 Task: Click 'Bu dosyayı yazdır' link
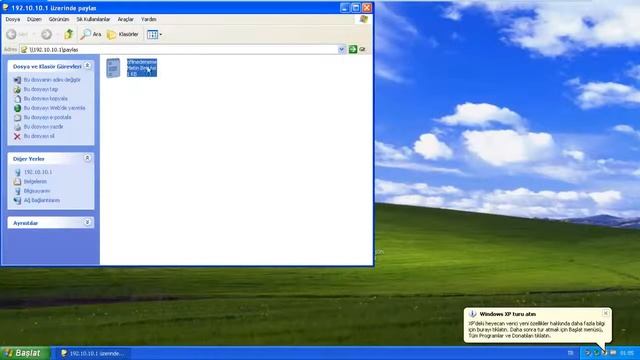[x=43, y=127]
